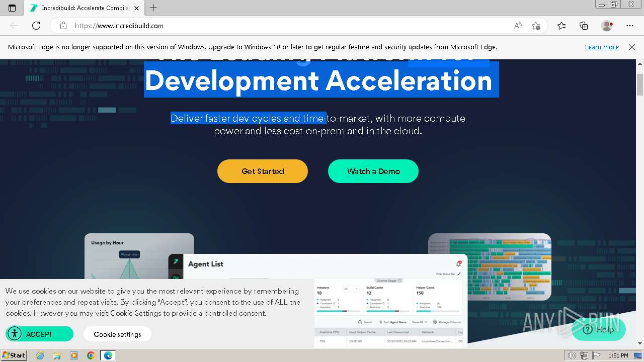Click the notification bell in Agent List

click(x=458, y=263)
